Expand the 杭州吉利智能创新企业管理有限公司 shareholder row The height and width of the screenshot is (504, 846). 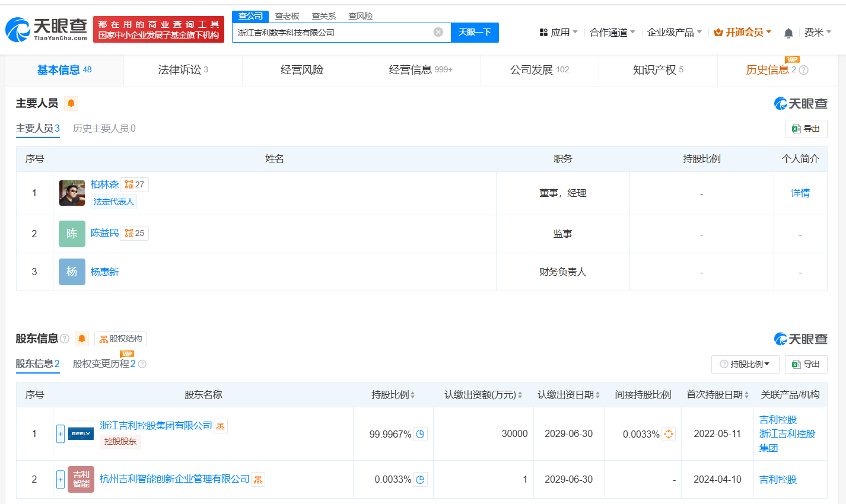(61, 479)
